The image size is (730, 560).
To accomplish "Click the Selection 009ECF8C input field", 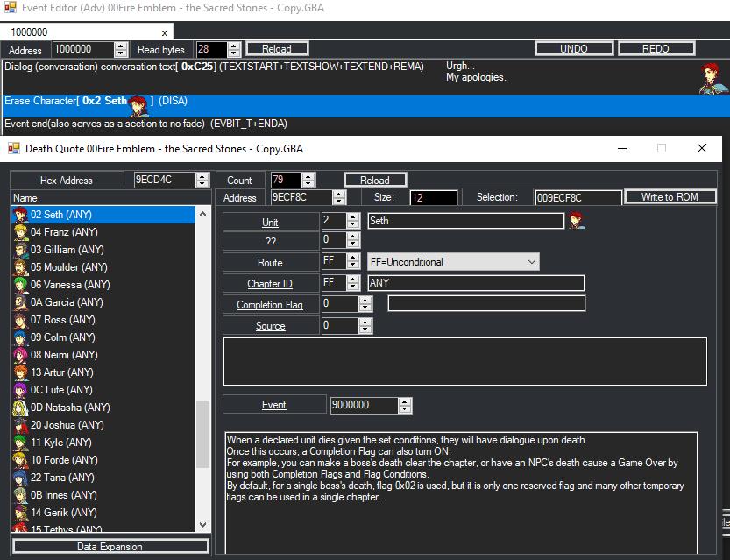I will (x=578, y=198).
